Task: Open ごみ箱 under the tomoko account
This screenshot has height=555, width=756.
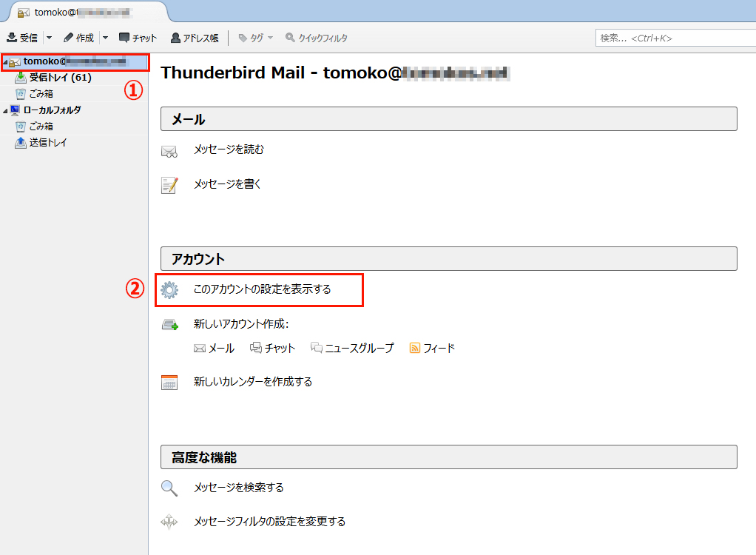Action: point(41,93)
